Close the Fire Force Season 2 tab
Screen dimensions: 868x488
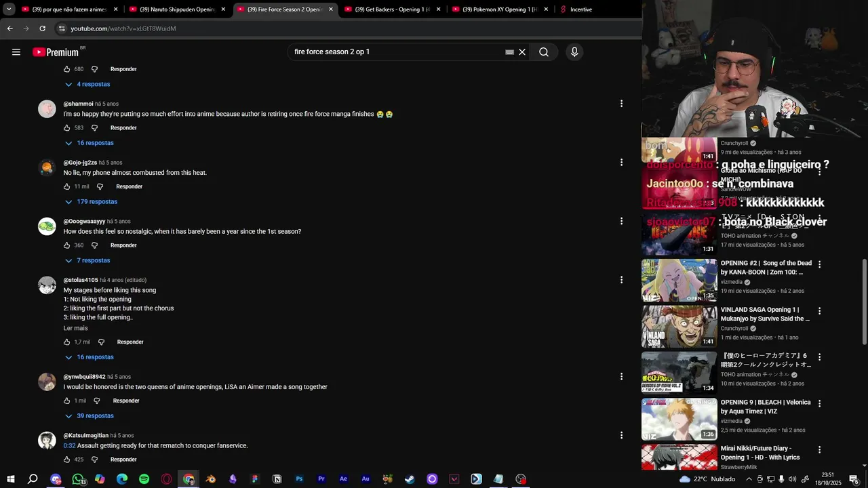click(331, 9)
